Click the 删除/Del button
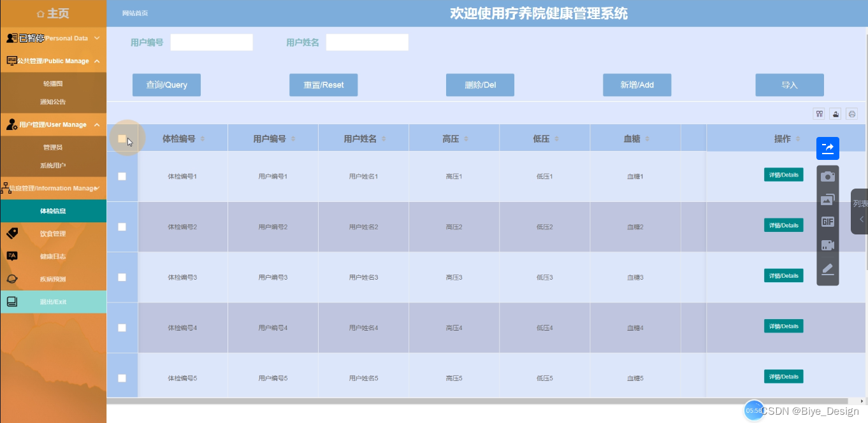Image resolution: width=868 pixels, height=423 pixels. coord(480,85)
